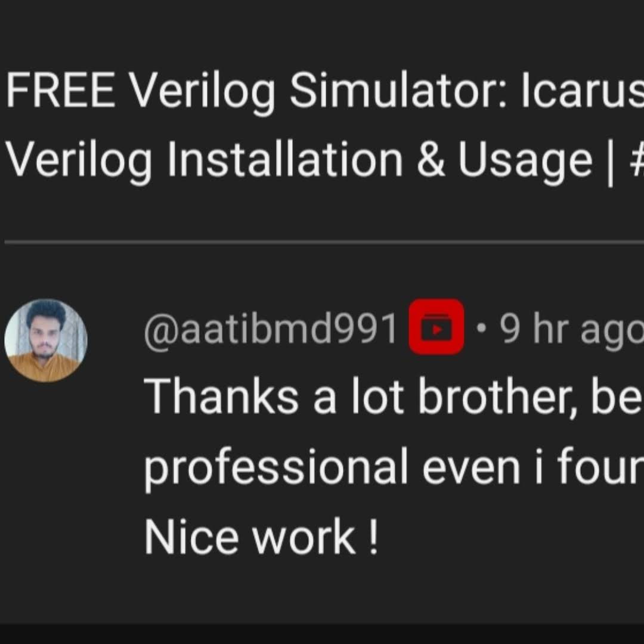Click the exclamation mark after 'Nice work'

point(373,537)
